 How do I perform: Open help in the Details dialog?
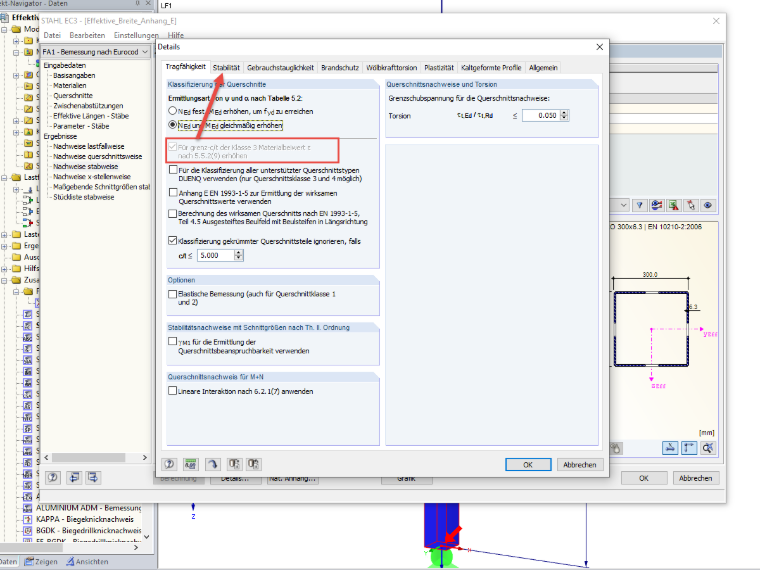[169, 464]
